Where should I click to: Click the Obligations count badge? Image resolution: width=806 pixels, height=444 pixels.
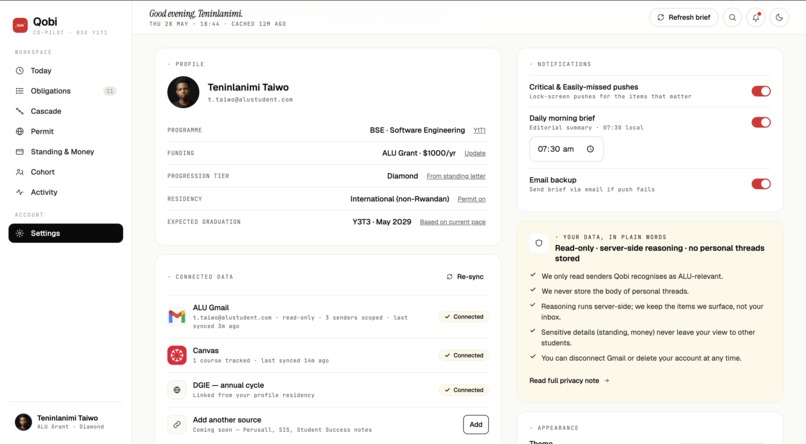pos(109,91)
